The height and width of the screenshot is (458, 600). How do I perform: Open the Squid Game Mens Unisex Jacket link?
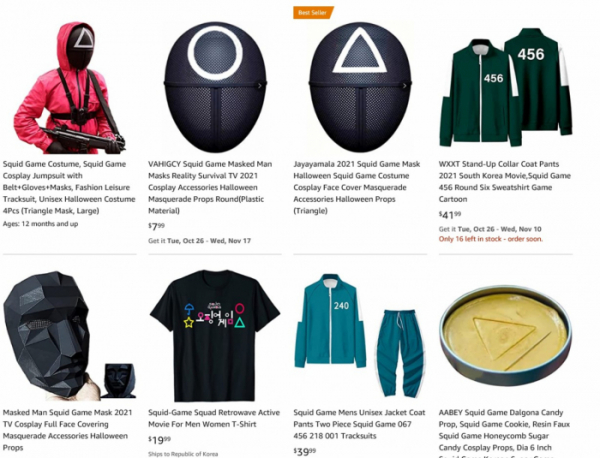pos(359,424)
